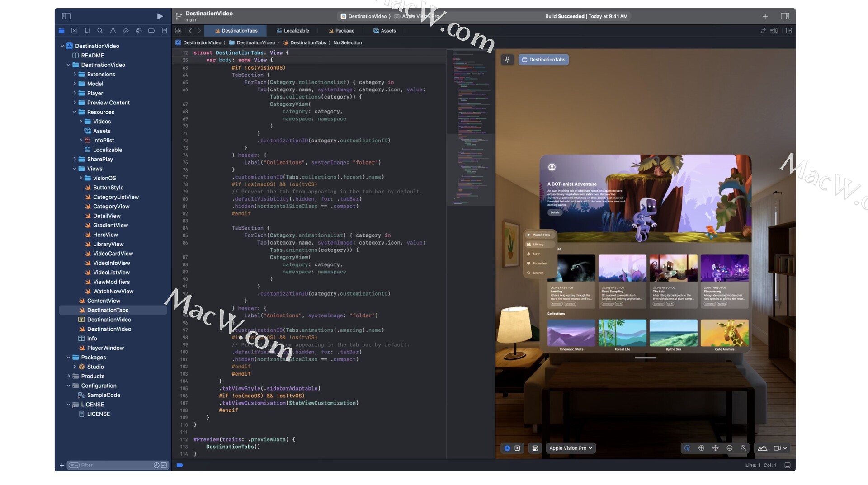
Task: Open the camera angle dropdown
Action: 780,448
